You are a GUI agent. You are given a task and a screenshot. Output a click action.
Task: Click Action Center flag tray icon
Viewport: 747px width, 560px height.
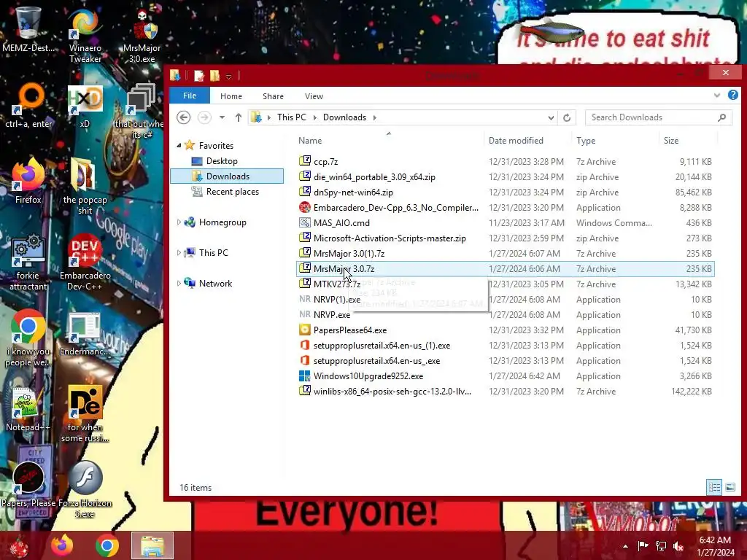pyautogui.click(x=643, y=545)
